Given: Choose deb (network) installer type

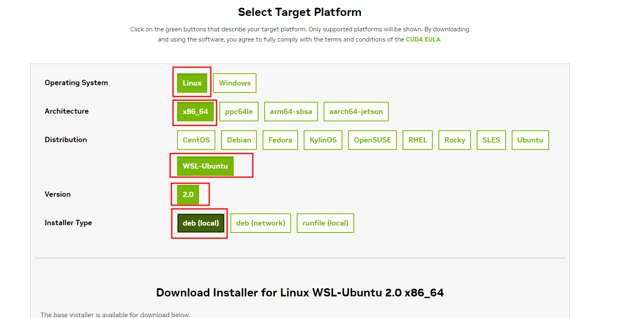Looking at the screenshot, I should click(x=261, y=223).
